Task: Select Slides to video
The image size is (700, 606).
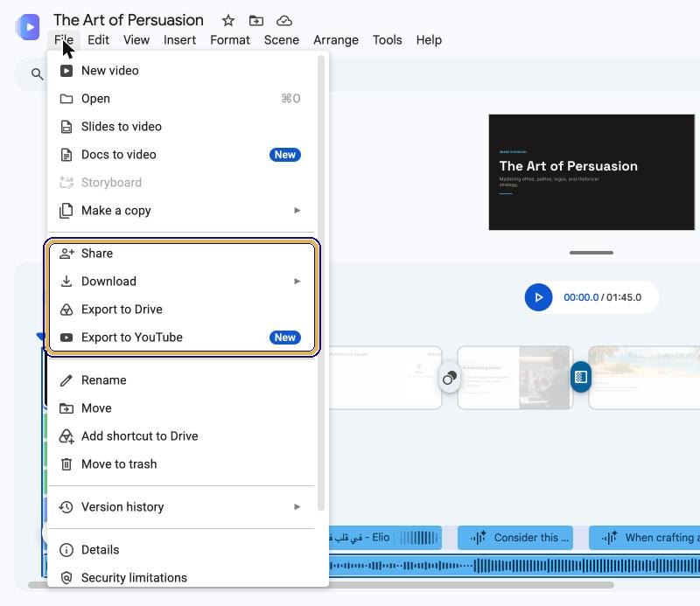Action: [x=182, y=127]
